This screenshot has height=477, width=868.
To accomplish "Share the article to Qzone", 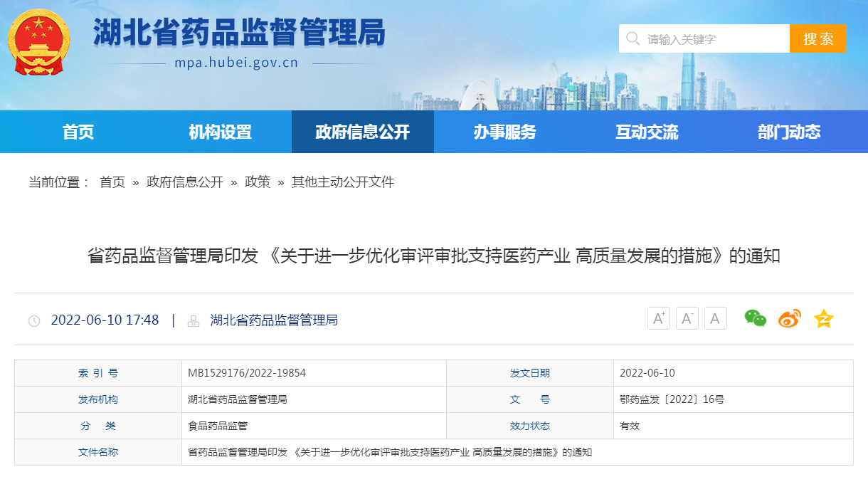I will click(x=823, y=318).
